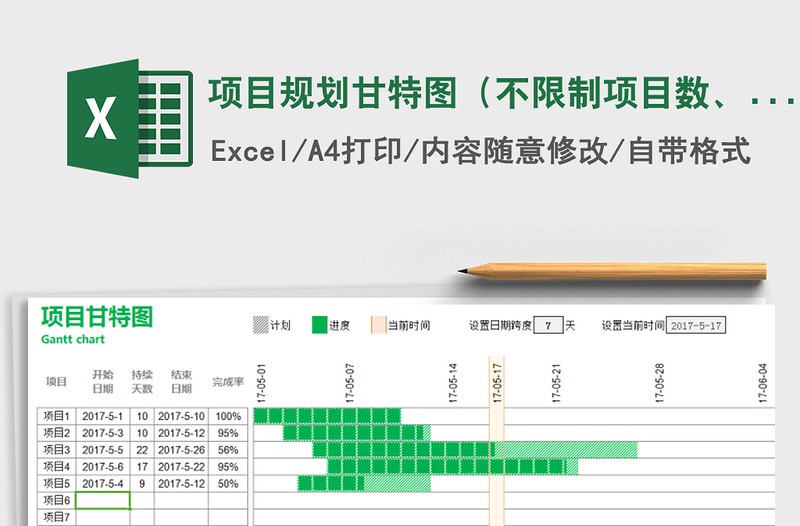Click the peach 当前时间 legend swatch
Screen dimensions: 800x526
pos(378,325)
